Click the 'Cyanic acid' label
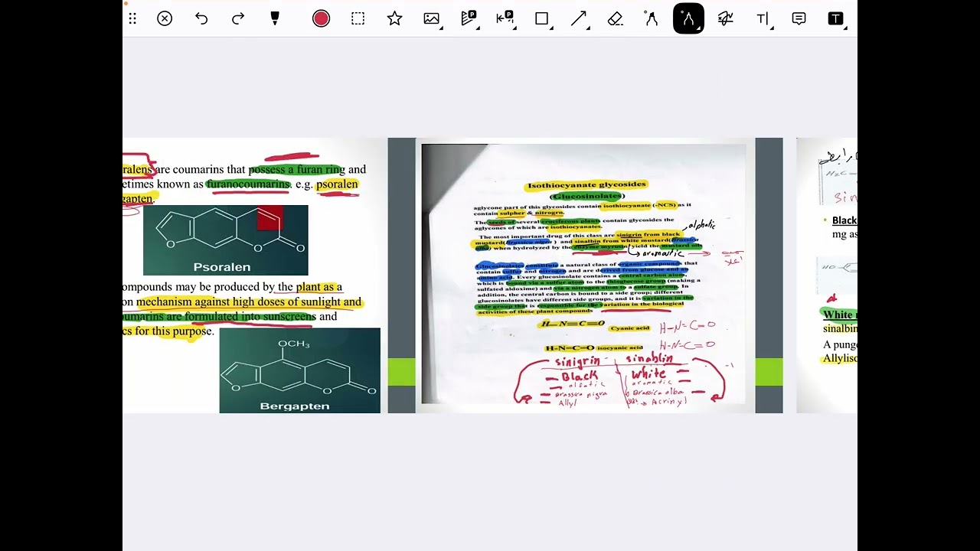Viewport: 980px width, 551px height. tap(630, 328)
